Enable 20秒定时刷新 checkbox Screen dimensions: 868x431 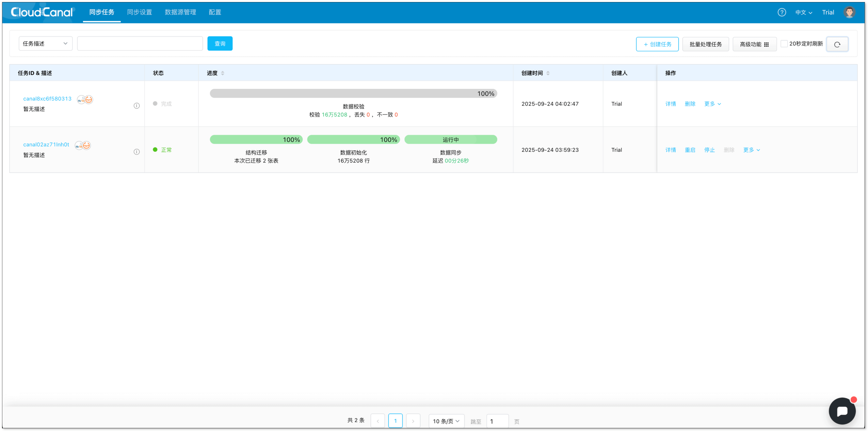click(x=784, y=44)
